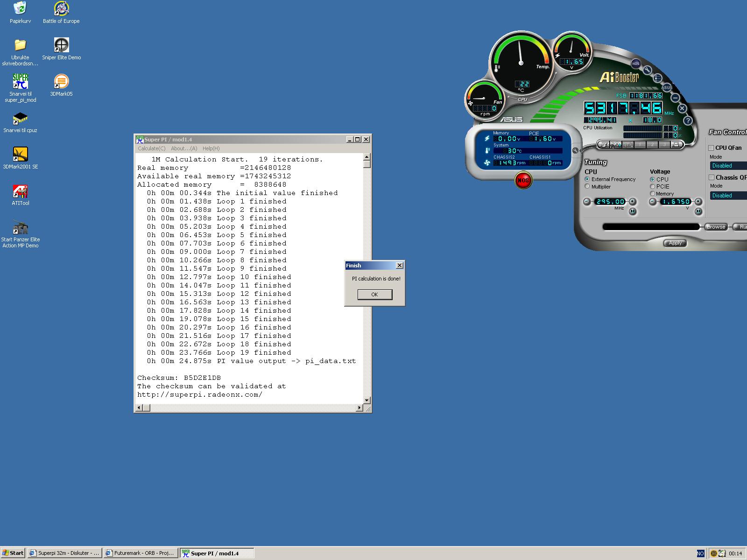
Task: Select profile slot 3 in AI Booster toolbar
Action: [664, 145]
